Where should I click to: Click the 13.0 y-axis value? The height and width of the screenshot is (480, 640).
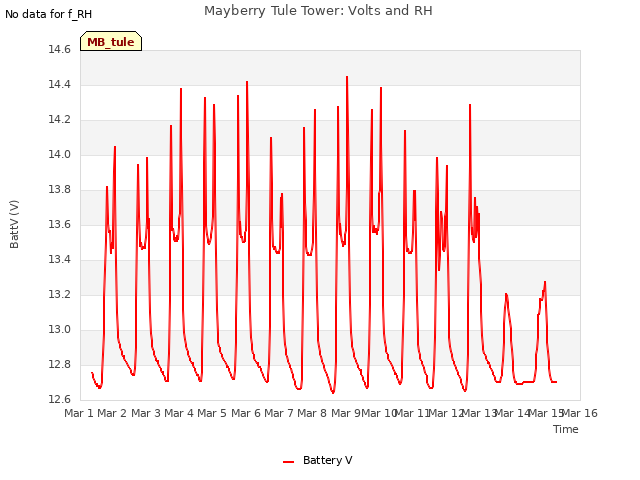click(60, 330)
